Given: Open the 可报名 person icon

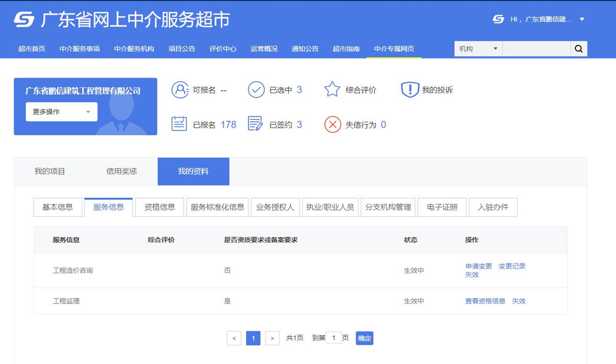Looking at the screenshot, I should click(x=180, y=90).
